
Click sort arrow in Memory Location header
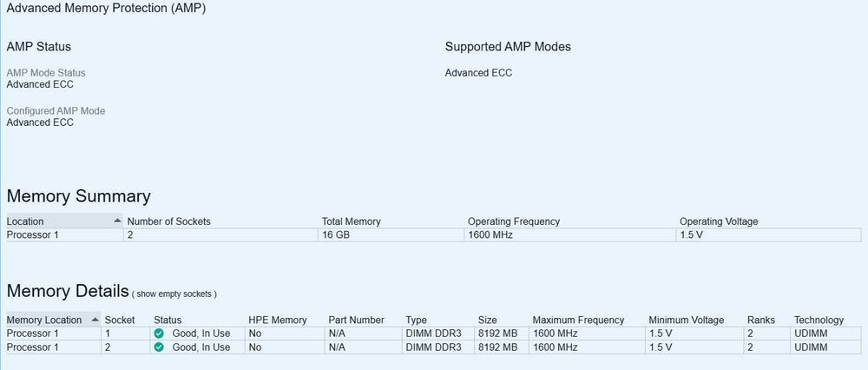point(95,320)
